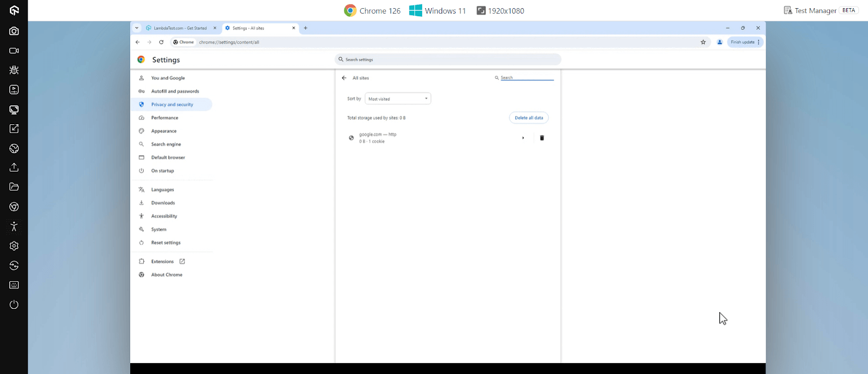Click the Finish update button
The image size is (868, 374).
(742, 42)
